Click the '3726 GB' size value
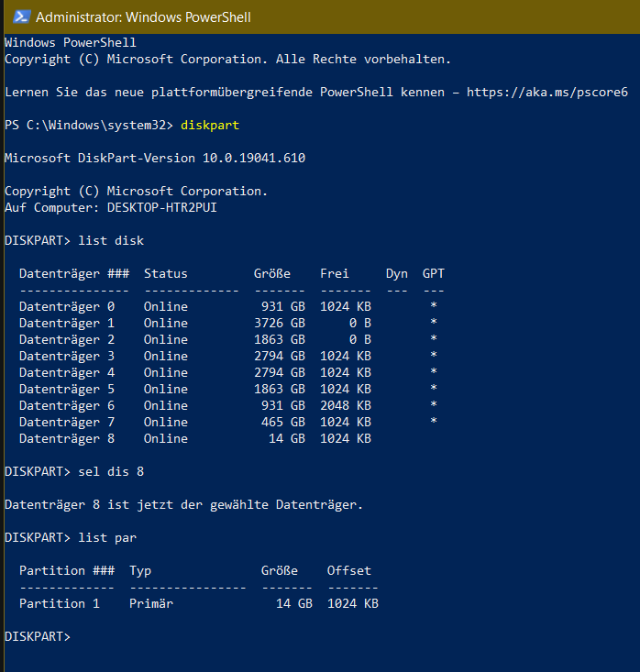This screenshot has width=640, height=672. click(x=280, y=323)
